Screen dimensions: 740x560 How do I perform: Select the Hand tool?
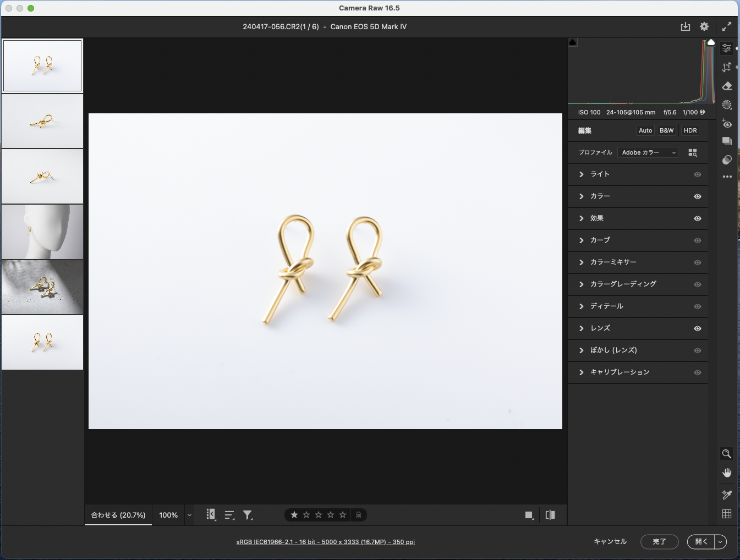coord(727,473)
